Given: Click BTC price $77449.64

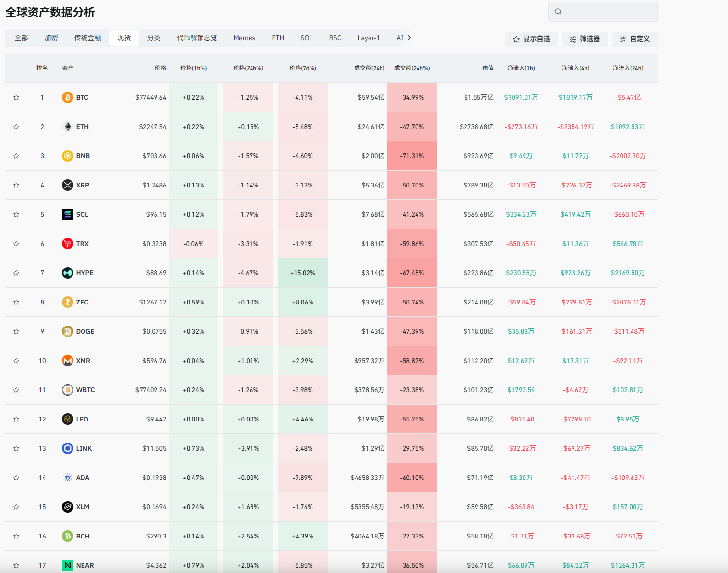Looking at the screenshot, I should point(151,97).
